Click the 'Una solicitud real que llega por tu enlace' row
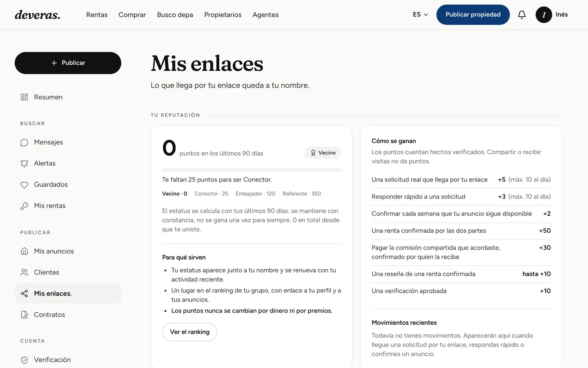Viewport: 588px width, 368px height. (x=461, y=180)
